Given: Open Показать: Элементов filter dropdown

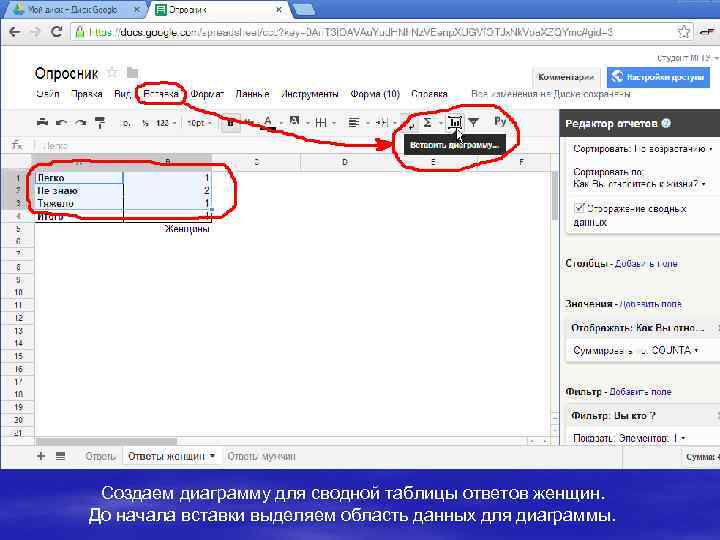Looking at the screenshot, I should [x=629, y=438].
